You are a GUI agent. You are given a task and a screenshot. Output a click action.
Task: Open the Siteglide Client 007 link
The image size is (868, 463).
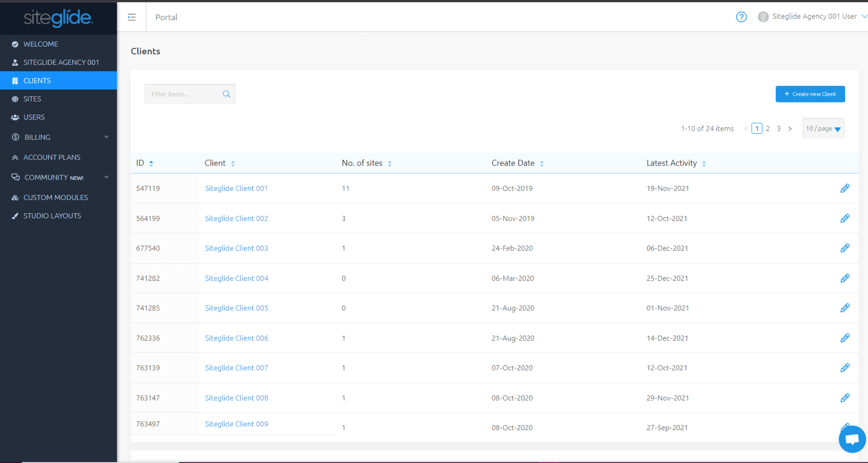237,368
